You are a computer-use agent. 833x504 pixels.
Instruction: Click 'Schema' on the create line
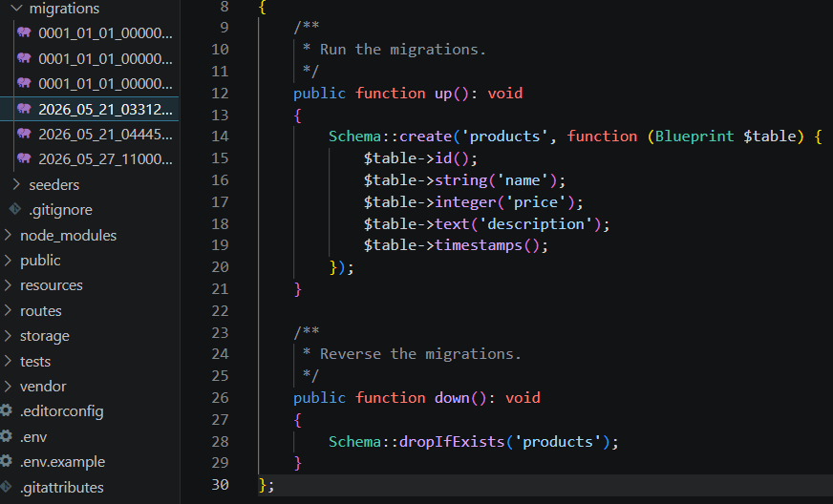[354, 136]
